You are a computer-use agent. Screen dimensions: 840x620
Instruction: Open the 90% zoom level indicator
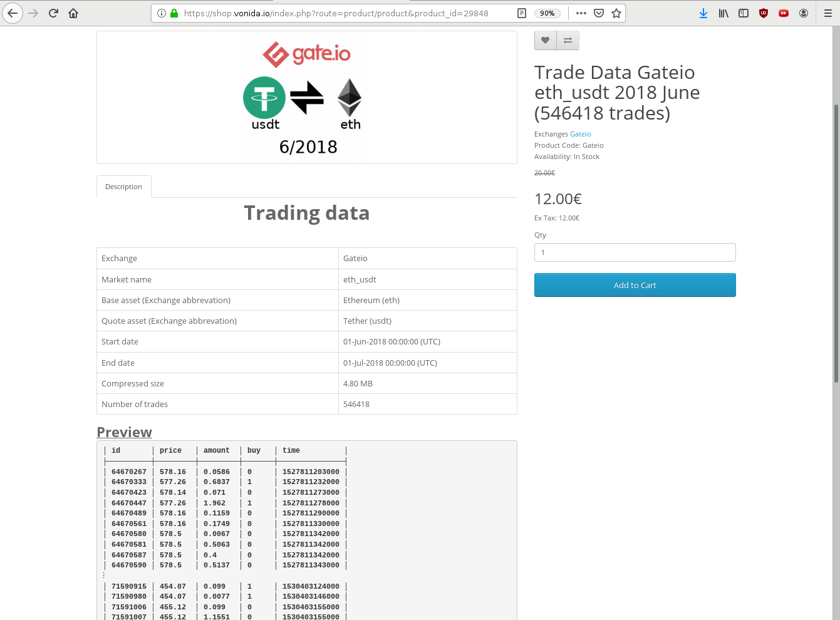tap(547, 13)
